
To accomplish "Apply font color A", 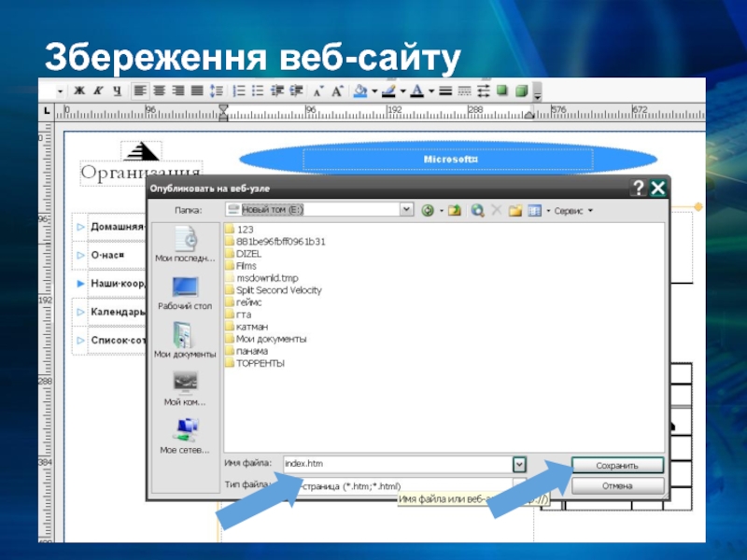I will click(417, 91).
